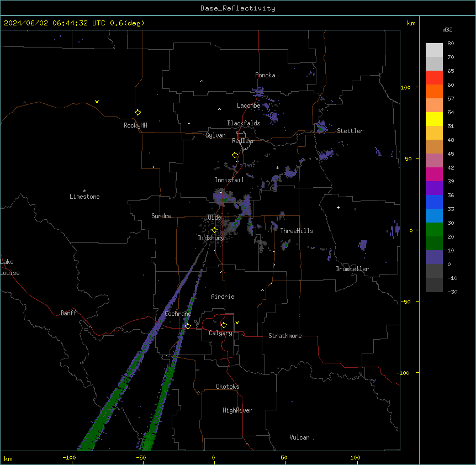Click the Sylvan label
This screenshot has height=465, width=476.
tap(215, 135)
